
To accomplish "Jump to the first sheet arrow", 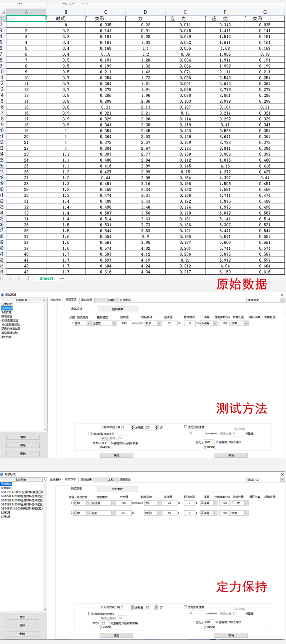I will tap(2, 278).
